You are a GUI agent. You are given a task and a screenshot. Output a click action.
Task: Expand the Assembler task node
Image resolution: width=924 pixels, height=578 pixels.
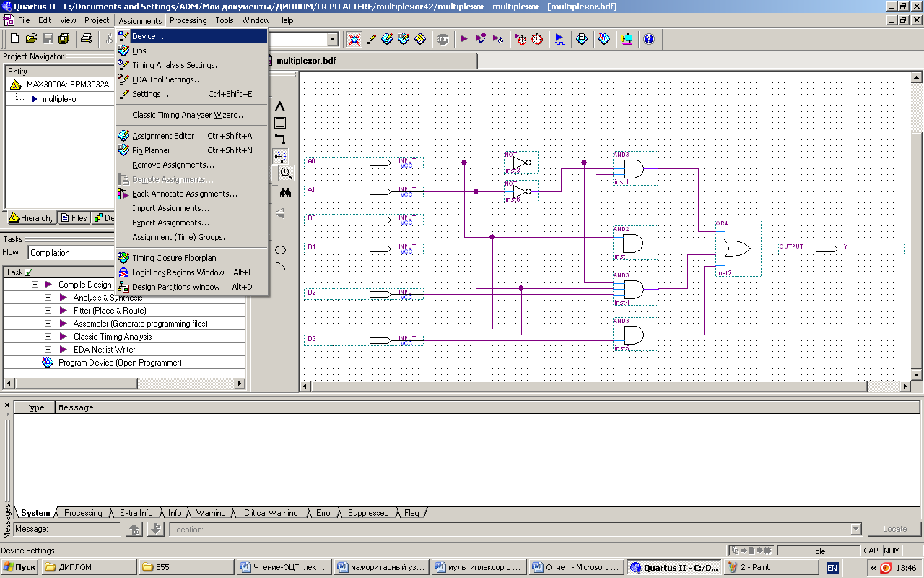coord(48,324)
